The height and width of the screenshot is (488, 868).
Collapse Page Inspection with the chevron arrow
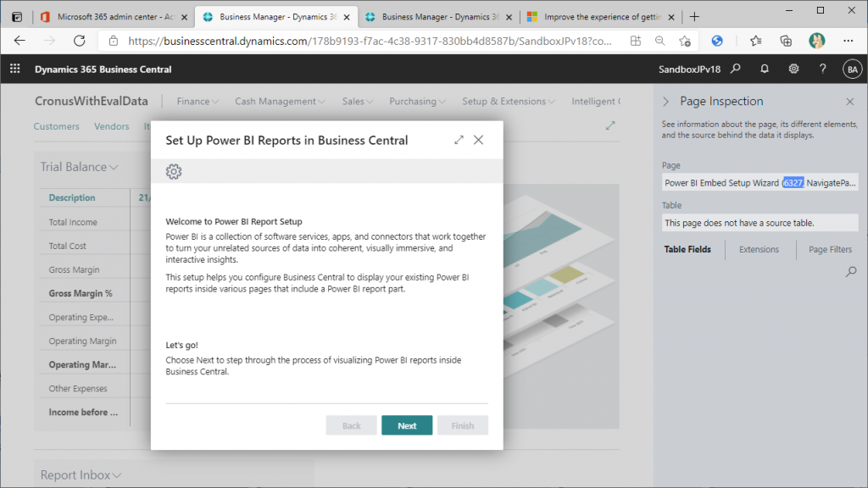pos(666,102)
